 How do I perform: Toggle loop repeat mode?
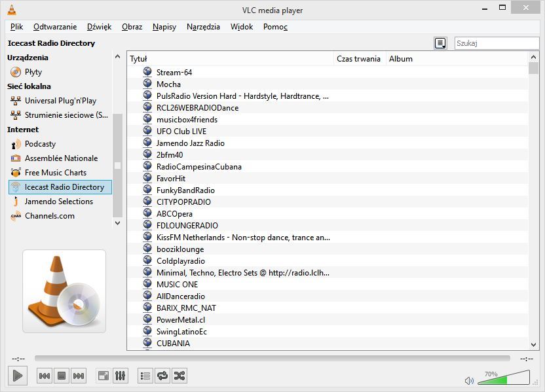(x=162, y=376)
